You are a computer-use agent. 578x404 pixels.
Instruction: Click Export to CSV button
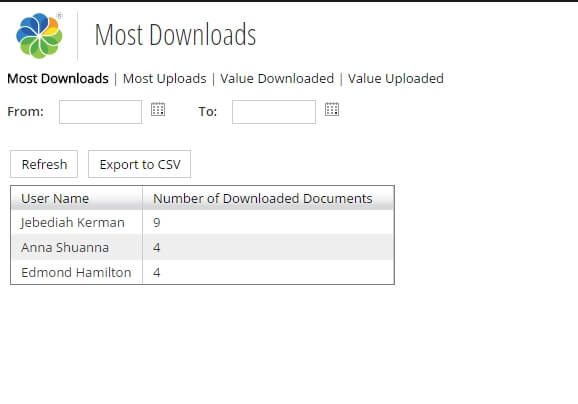coord(140,164)
